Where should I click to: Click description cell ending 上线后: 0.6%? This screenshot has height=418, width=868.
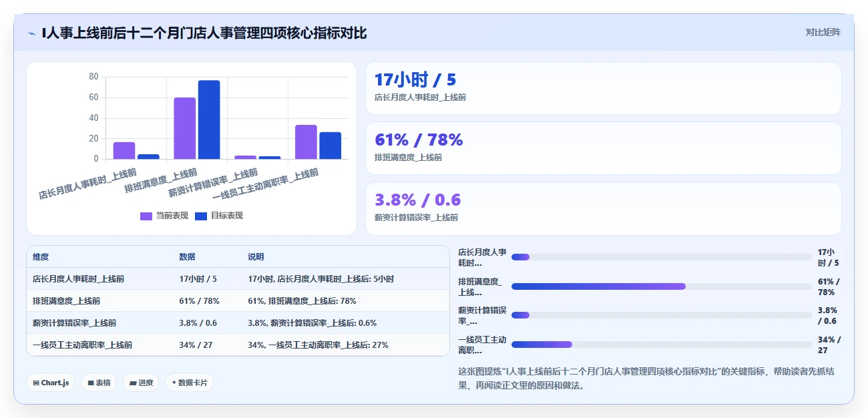[312, 323]
